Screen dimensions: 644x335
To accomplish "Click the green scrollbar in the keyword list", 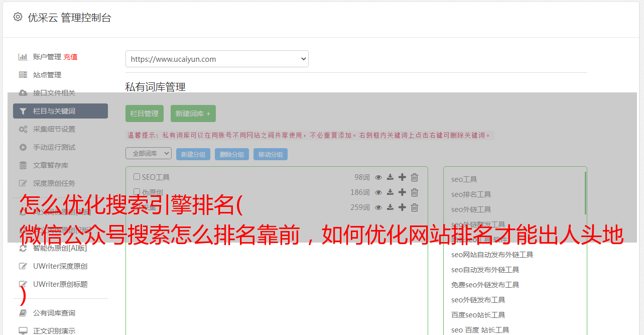I will [x=585, y=193].
